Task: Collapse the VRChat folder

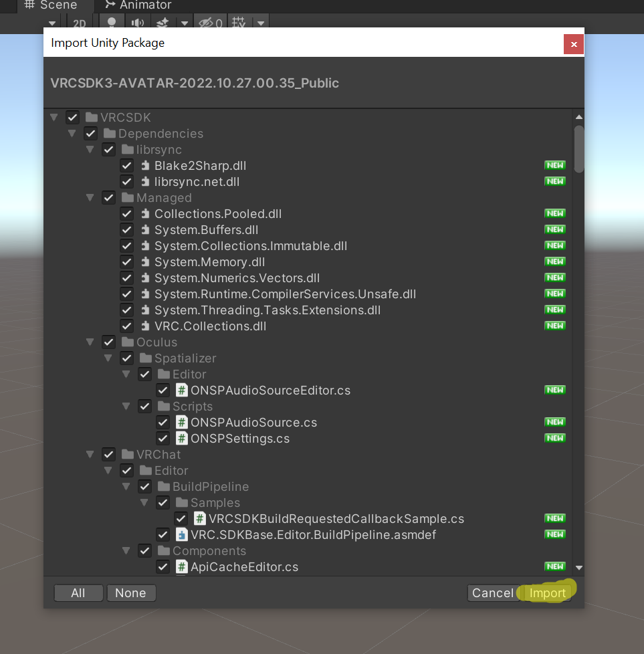Action: [x=90, y=455]
